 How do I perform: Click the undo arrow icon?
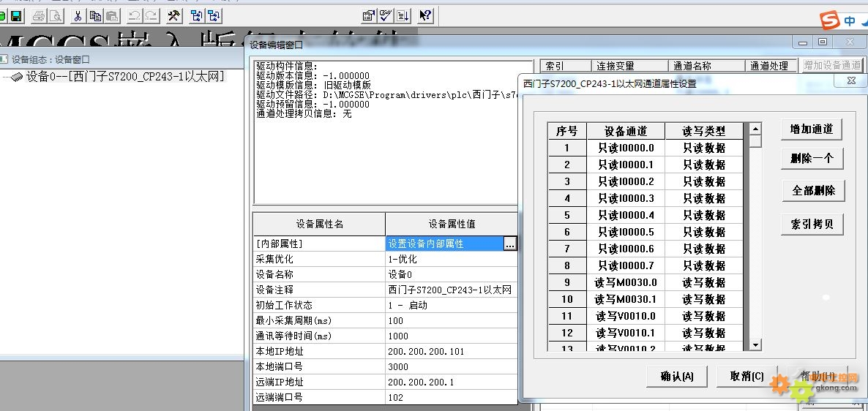134,15
